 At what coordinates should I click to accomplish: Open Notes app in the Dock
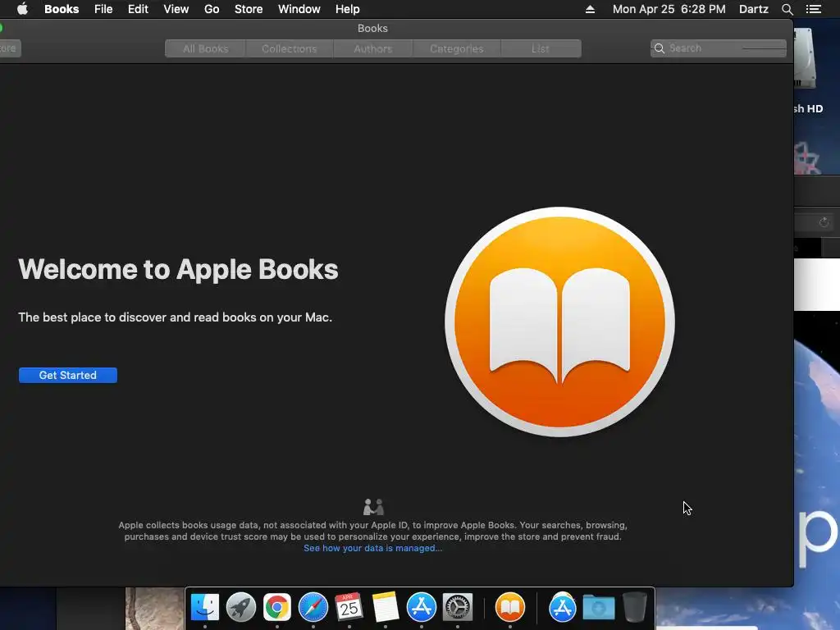coord(386,608)
